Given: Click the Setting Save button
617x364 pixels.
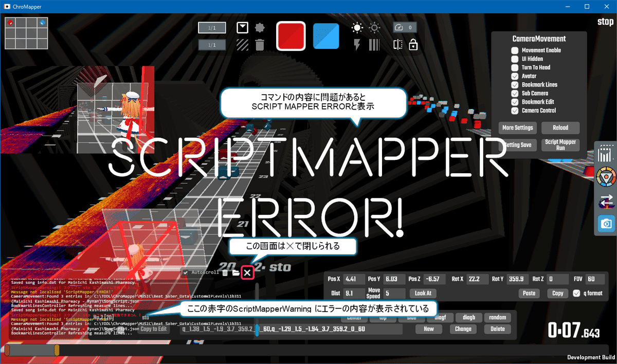Looking at the screenshot, I should point(518,145).
